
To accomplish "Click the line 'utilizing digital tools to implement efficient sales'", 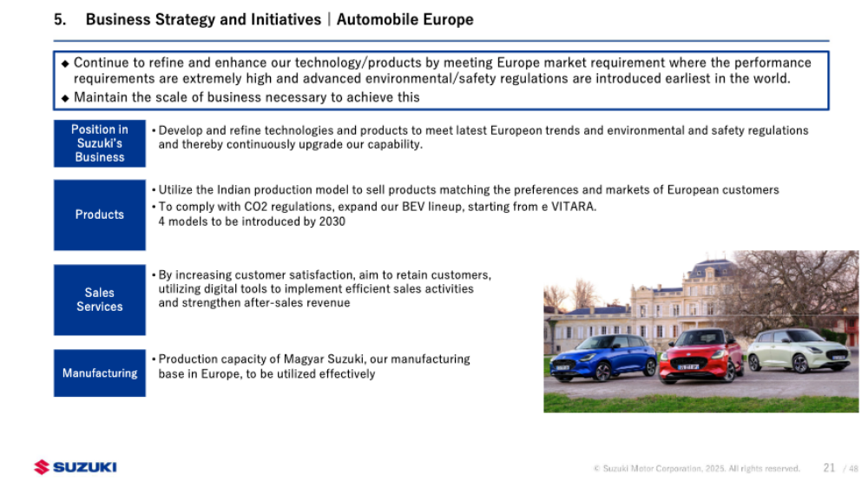I will 316,289.
